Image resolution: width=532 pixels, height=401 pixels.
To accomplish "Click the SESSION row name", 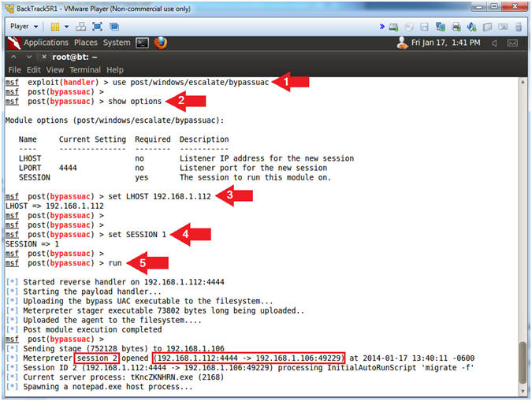I will tap(34, 177).
